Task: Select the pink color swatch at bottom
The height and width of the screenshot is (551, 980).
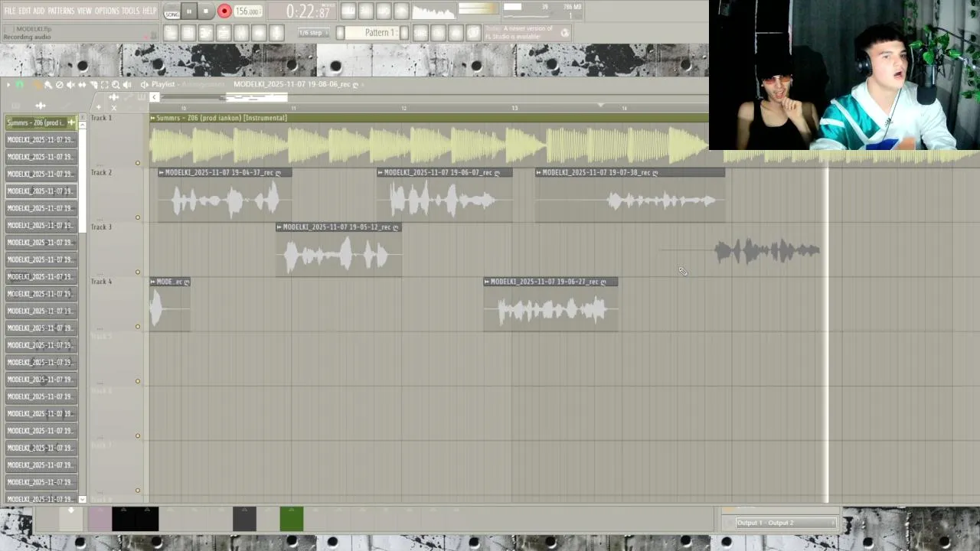Action: [x=100, y=519]
